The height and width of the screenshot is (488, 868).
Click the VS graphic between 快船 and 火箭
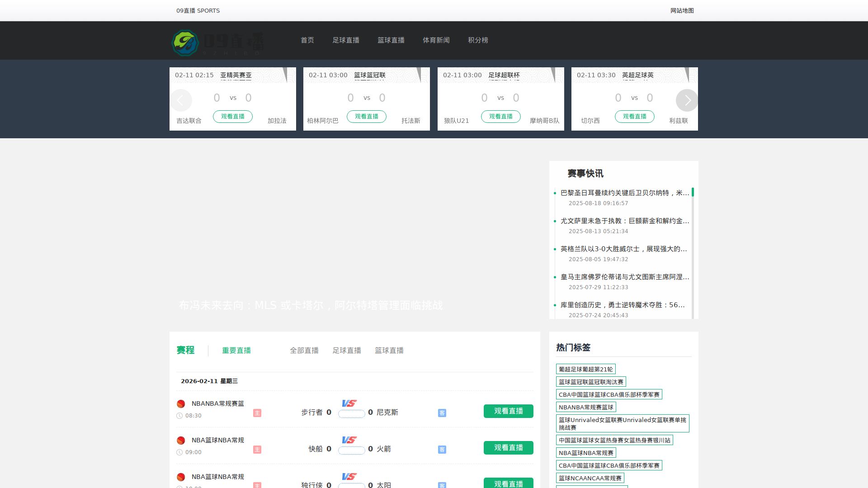[349, 440]
